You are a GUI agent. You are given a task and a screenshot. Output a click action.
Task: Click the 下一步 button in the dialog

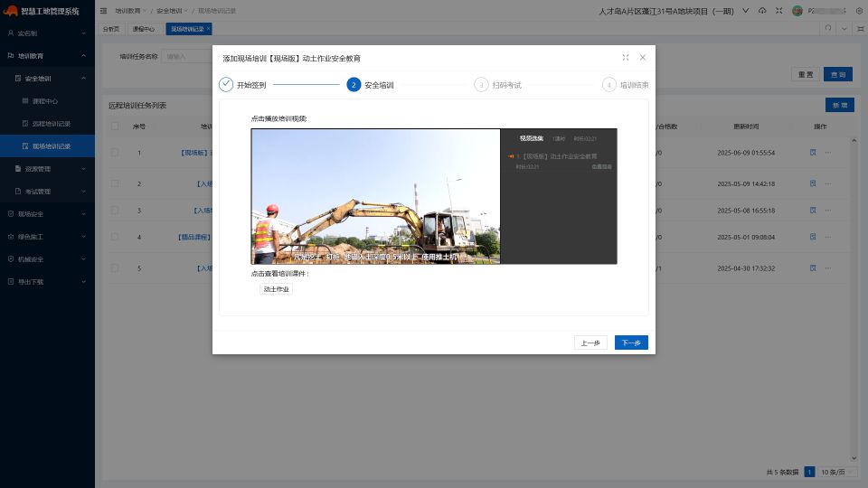631,343
